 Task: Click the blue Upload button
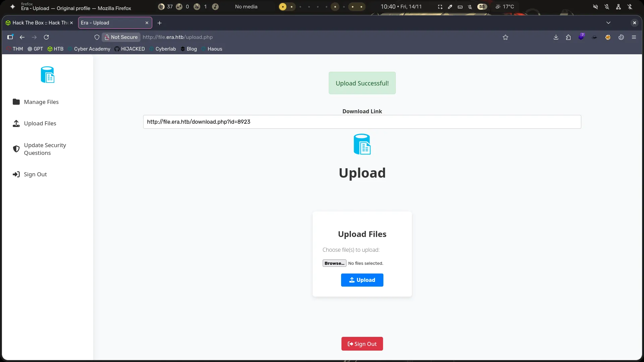click(362, 280)
